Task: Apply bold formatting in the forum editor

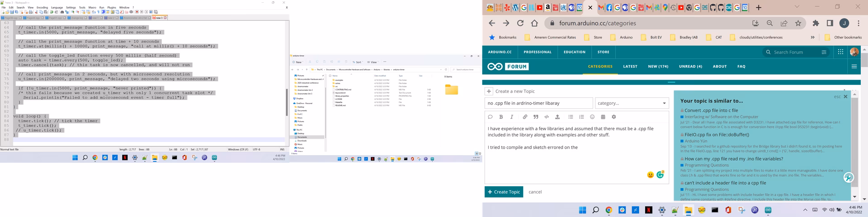Action: (x=501, y=117)
